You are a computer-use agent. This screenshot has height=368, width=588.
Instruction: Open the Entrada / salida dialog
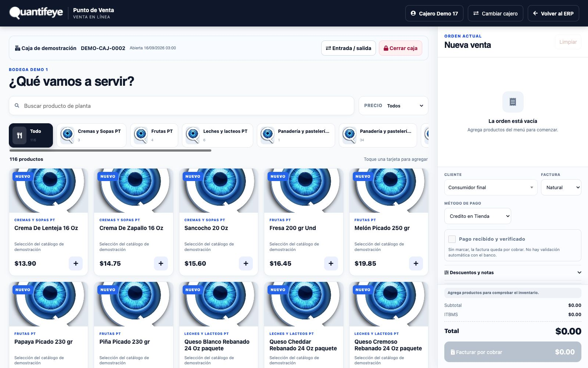tap(348, 48)
